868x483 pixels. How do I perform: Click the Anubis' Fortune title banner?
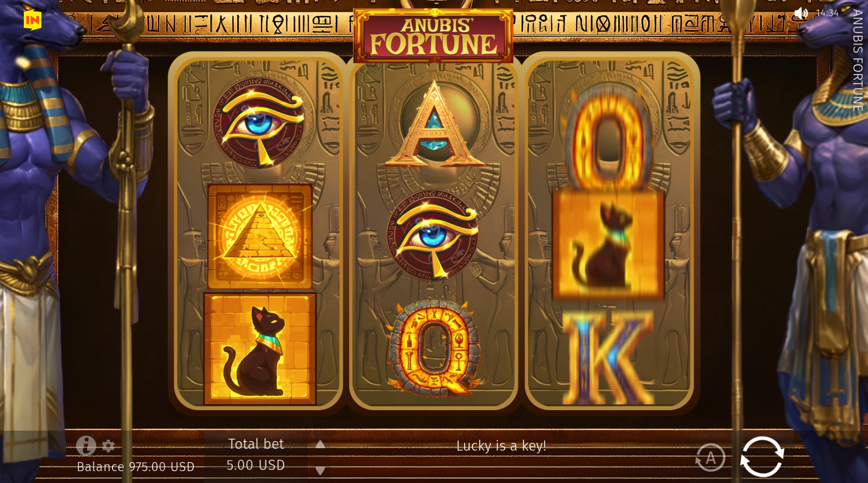tap(433, 36)
